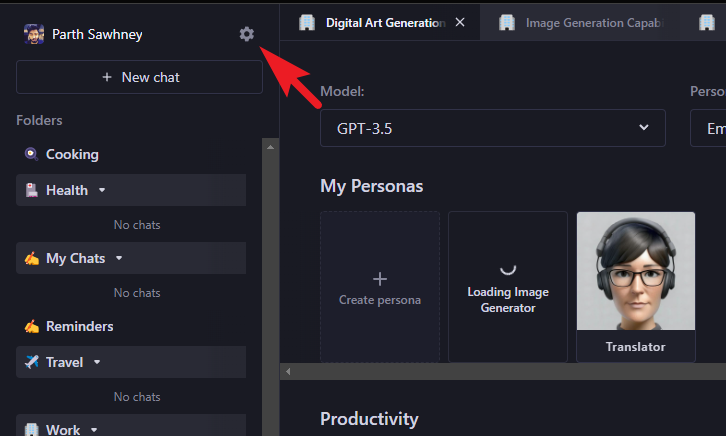Toggle the Travel folder caret
Screen dimensions: 726x436
coord(97,362)
